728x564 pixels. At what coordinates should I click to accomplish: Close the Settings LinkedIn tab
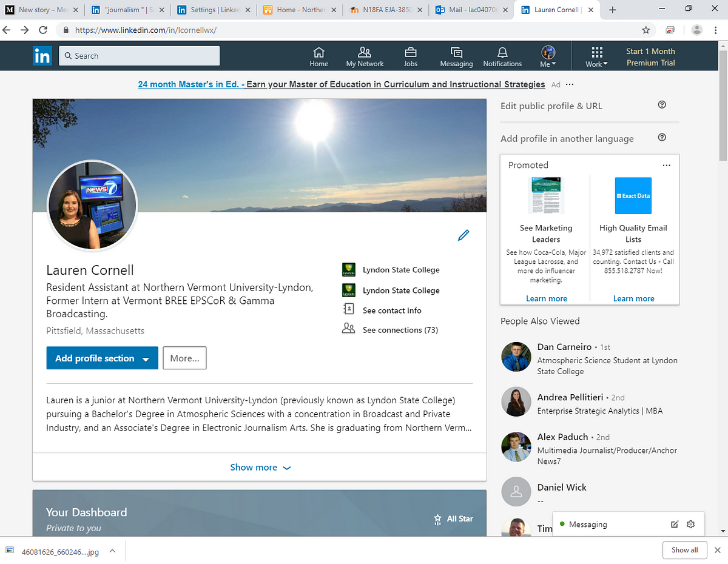pyautogui.click(x=248, y=10)
